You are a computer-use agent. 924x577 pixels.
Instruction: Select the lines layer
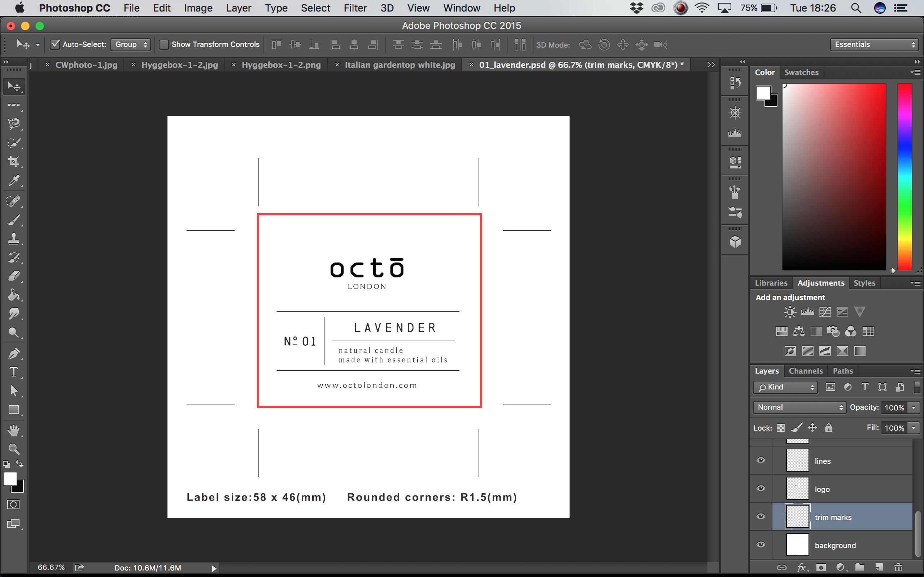(840, 461)
